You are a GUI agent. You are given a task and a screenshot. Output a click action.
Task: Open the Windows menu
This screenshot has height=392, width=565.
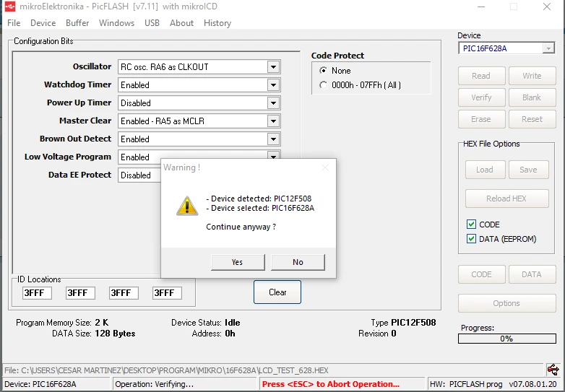point(116,23)
